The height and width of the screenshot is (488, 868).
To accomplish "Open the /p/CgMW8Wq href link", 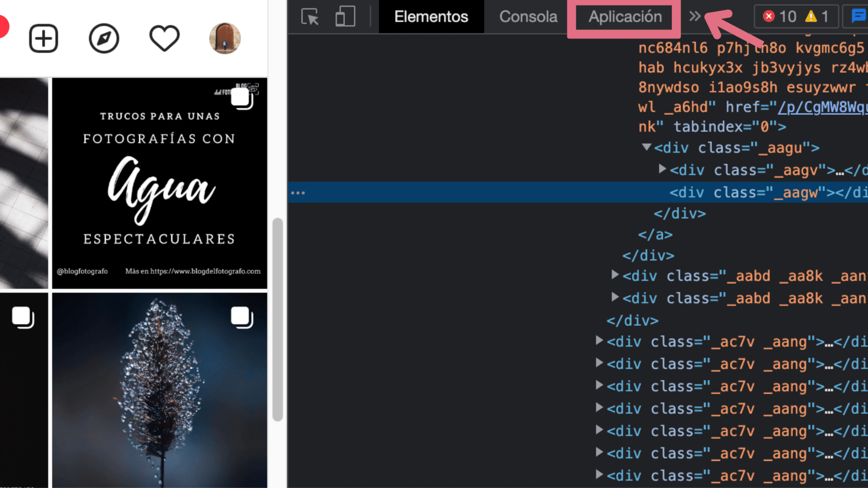I will tap(822, 107).
